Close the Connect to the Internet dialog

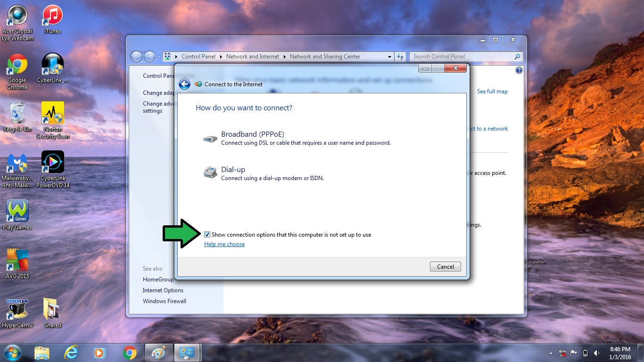coord(456,68)
